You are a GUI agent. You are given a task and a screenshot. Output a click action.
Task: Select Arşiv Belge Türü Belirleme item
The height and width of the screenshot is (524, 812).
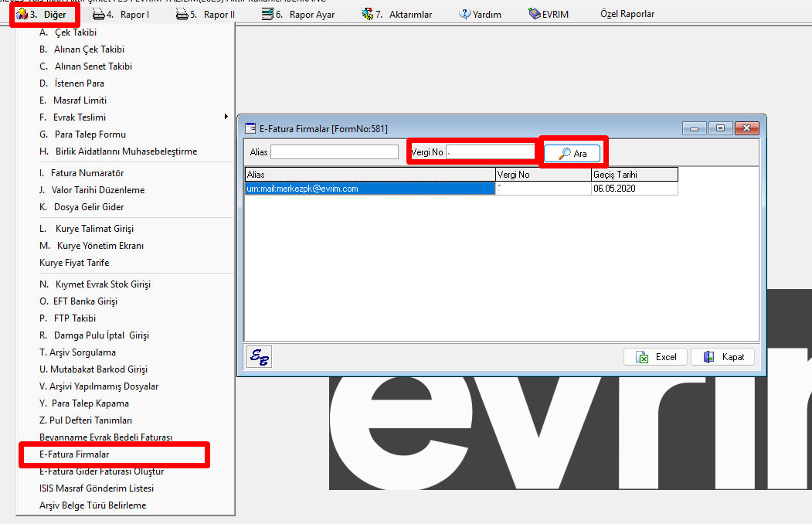tap(125, 506)
